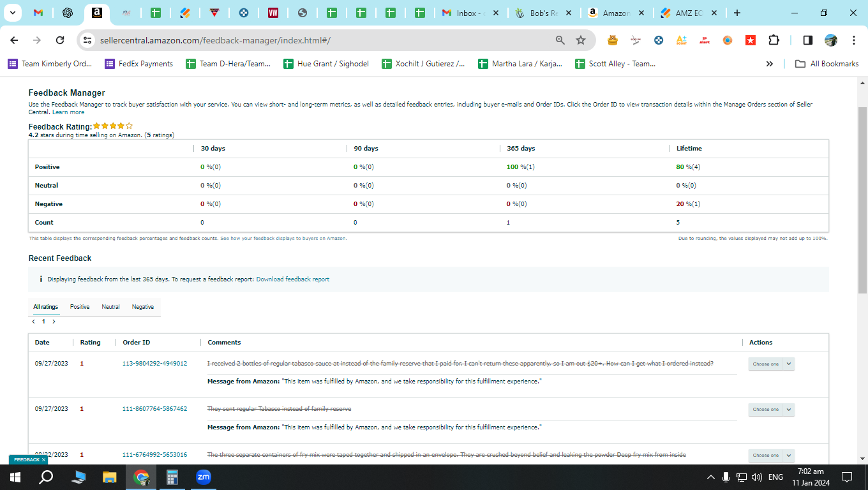This screenshot has width=868, height=490.
Task: Select the All ratings tab
Action: point(46,307)
